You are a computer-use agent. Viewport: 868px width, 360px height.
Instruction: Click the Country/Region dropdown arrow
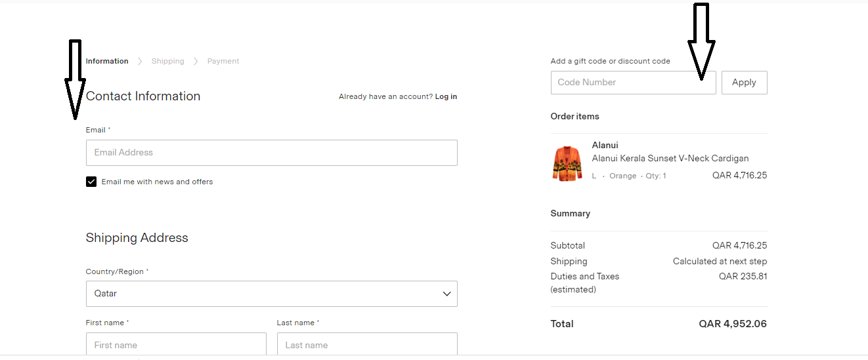pyautogui.click(x=447, y=294)
